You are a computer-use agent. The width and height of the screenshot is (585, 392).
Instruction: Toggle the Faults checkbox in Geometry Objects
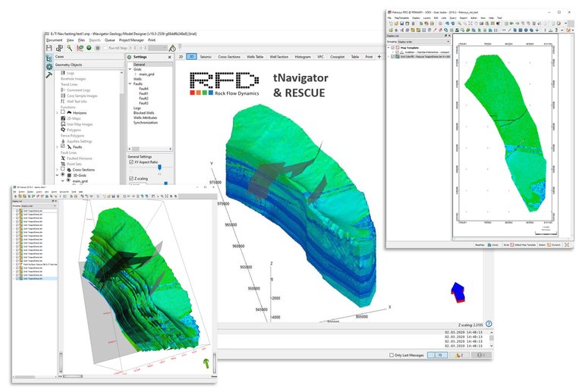[63, 146]
